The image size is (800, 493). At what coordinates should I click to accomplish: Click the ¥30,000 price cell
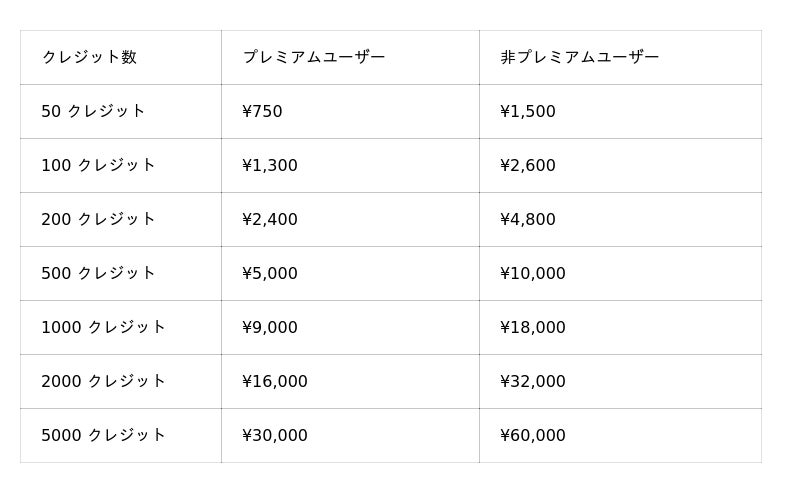(x=275, y=435)
